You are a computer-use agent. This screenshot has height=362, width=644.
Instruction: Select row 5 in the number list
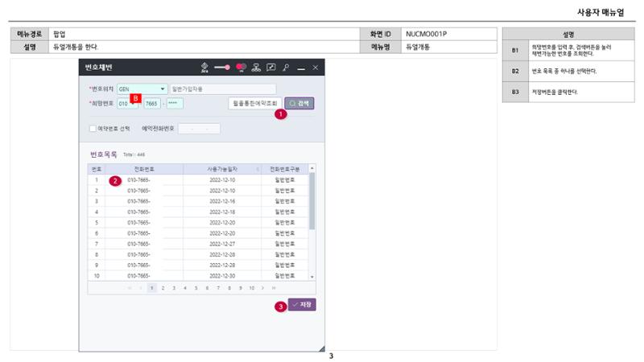(x=198, y=223)
